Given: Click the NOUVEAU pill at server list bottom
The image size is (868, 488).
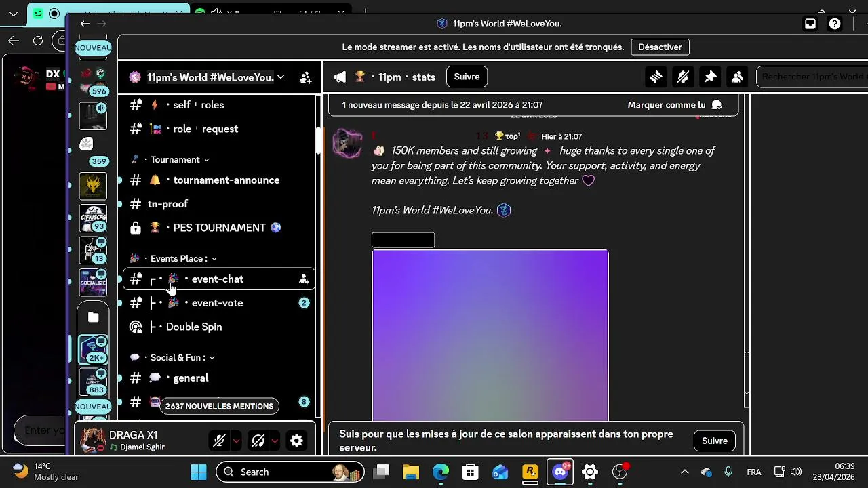Looking at the screenshot, I should (x=93, y=407).
